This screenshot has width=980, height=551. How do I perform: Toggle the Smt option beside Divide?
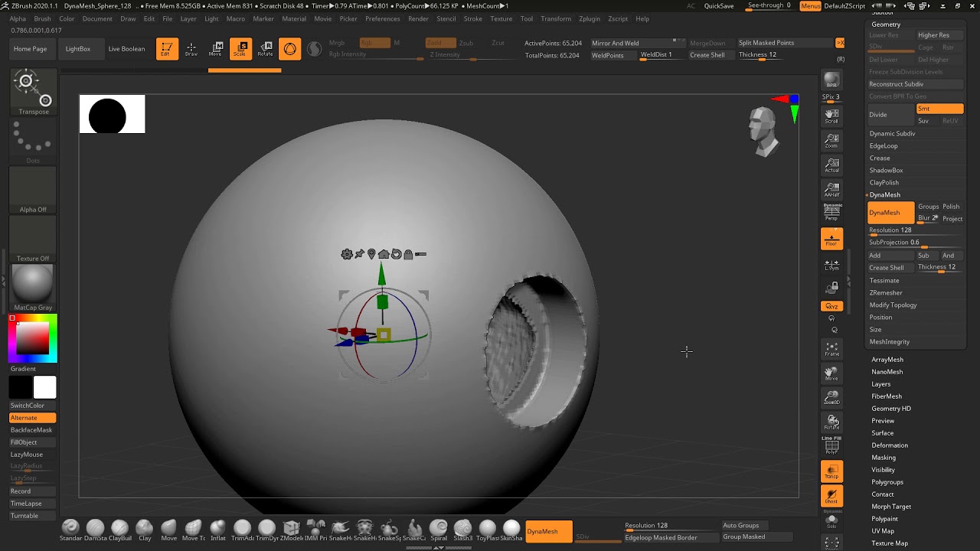coord(939,109)
